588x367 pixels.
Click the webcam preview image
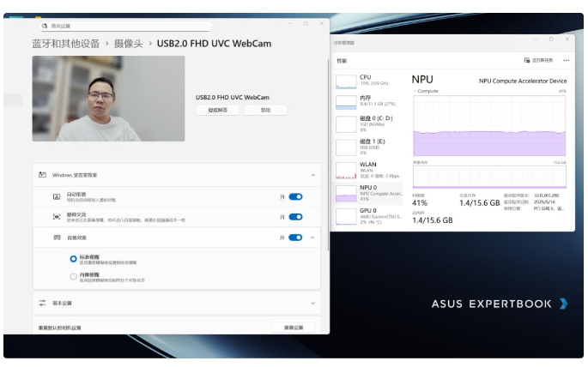coord(108,99)
